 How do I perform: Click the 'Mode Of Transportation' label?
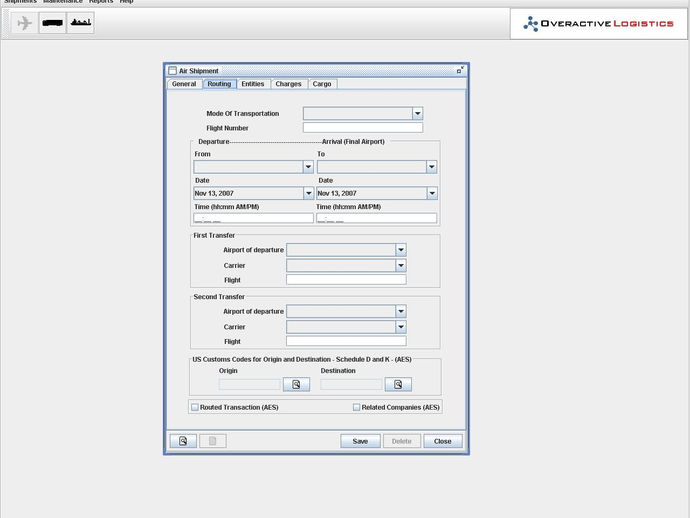tap(243, 114)
